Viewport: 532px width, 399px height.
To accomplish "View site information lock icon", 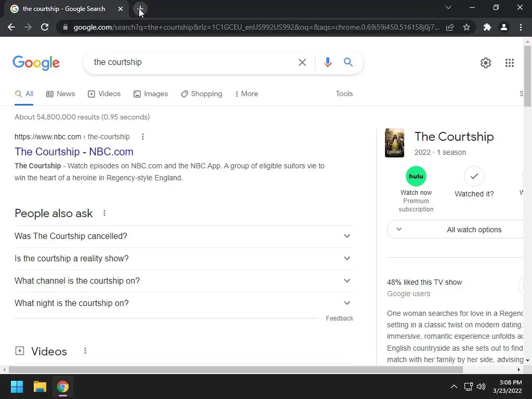I will (65, 27).
